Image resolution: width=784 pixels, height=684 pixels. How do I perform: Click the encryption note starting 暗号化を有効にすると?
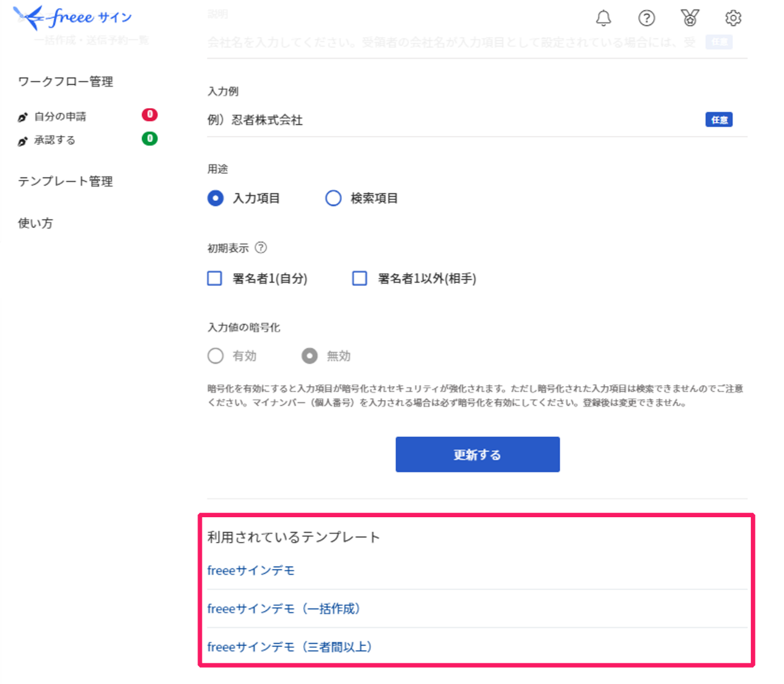tap(475, 395)
